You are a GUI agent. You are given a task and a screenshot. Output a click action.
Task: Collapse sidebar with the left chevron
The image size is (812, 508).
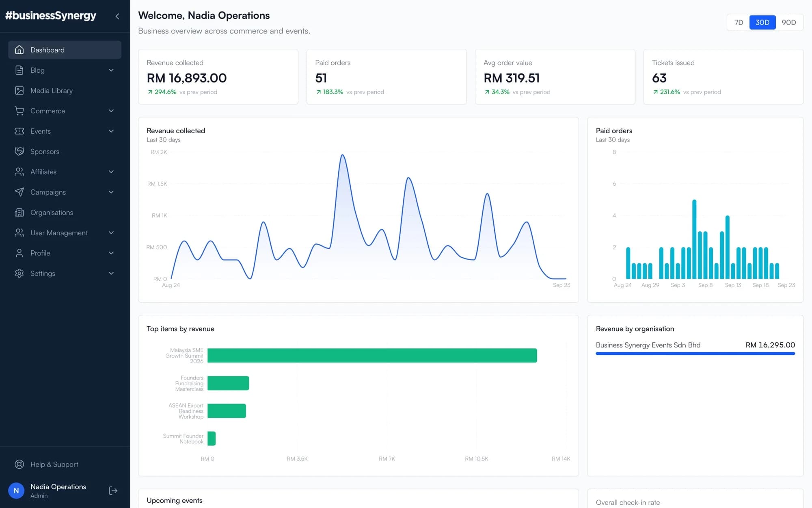[117, 16]
